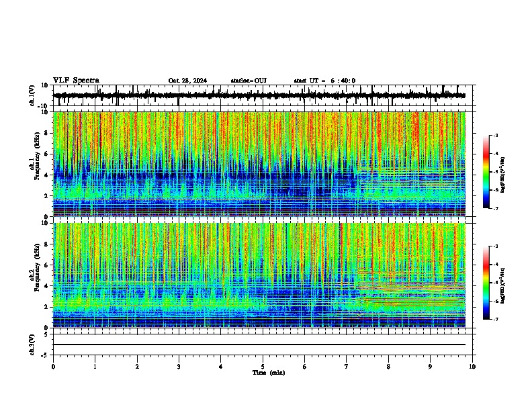Click time axis tick label "8"

[388, 367]
